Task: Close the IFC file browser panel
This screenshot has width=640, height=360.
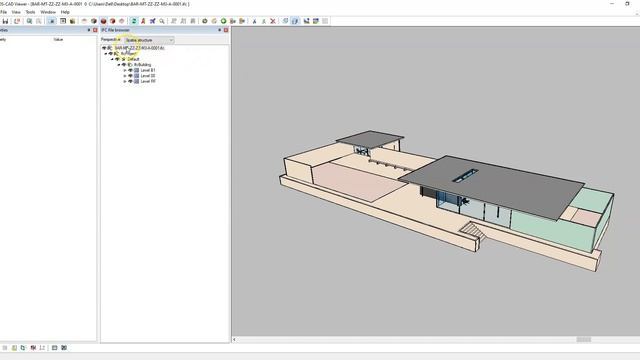Action: pos(226,30)
